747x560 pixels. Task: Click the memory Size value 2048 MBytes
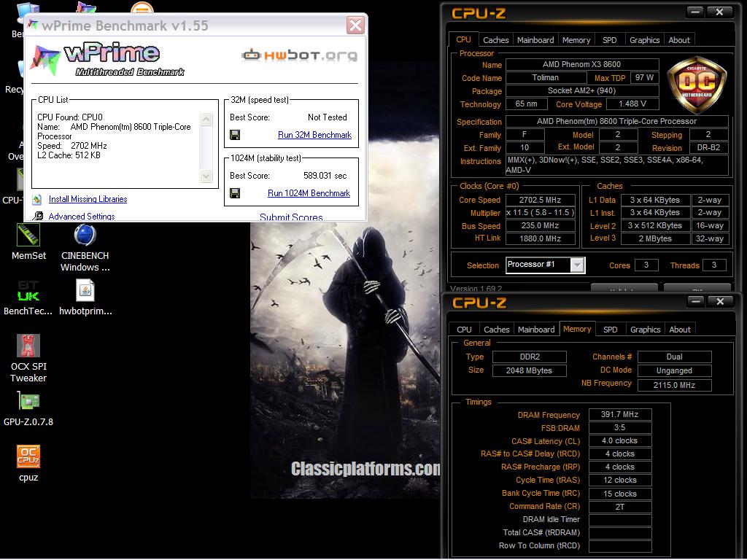530,370
